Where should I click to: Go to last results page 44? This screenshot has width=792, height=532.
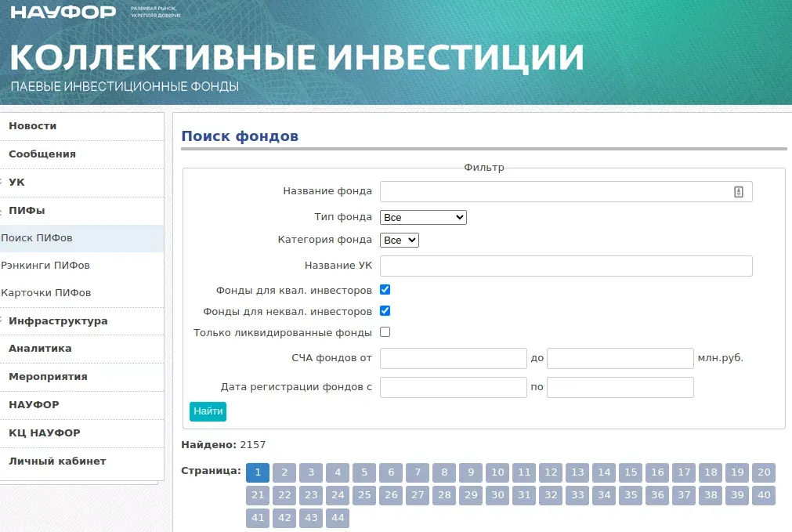(x=338, y=518)
